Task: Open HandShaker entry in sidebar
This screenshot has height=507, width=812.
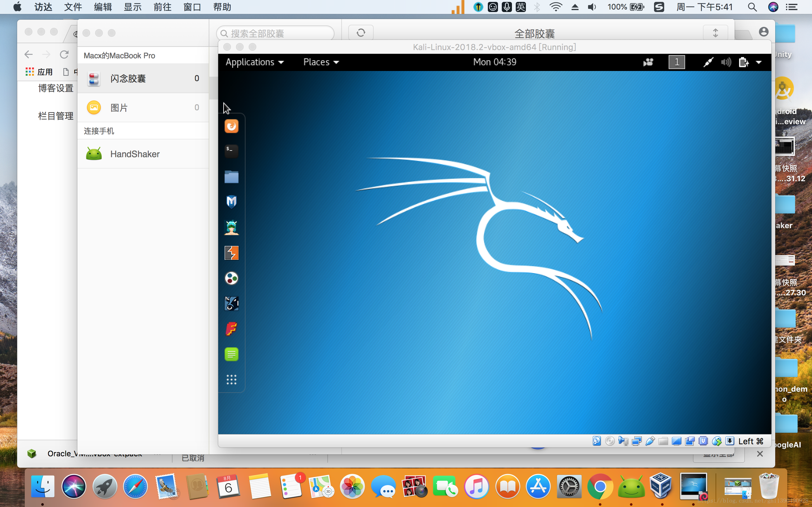Action: point(135,154)
